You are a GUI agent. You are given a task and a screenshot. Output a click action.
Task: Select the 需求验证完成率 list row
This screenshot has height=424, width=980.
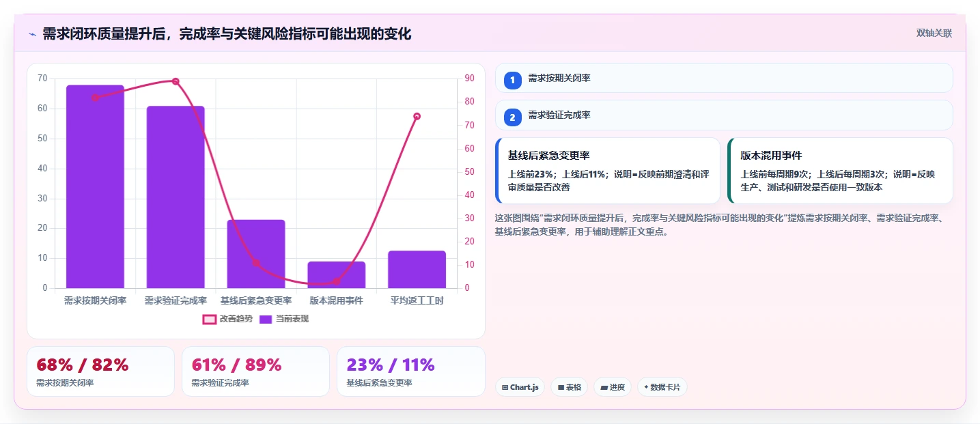coord(724,115)
